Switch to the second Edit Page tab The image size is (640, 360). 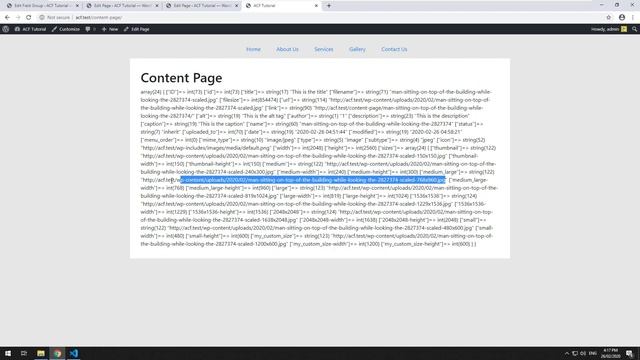(x=122, y=6)
